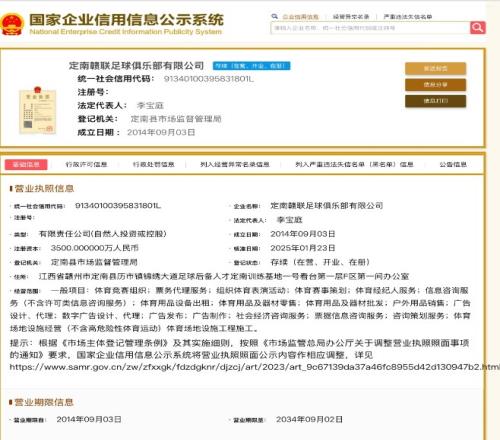Open the 基础信息 tab
Image resolution: width=500 pixels, height=440 pixels.
click(x=26, y=164)
